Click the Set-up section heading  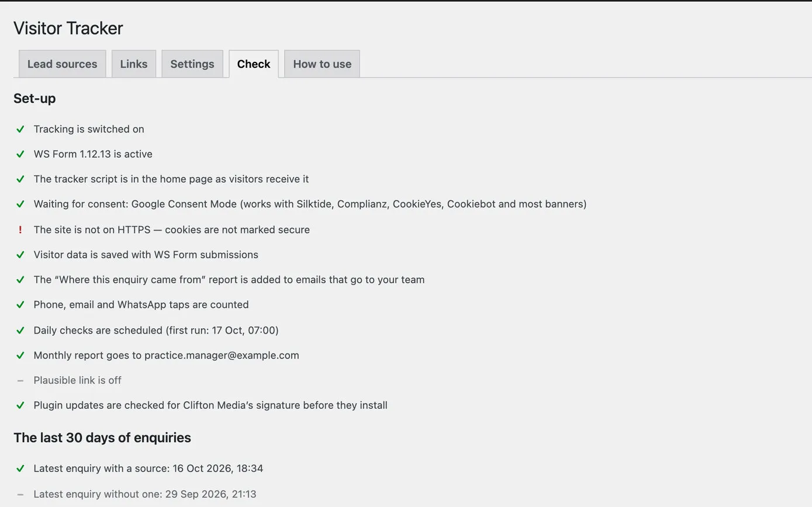point(34,99)
